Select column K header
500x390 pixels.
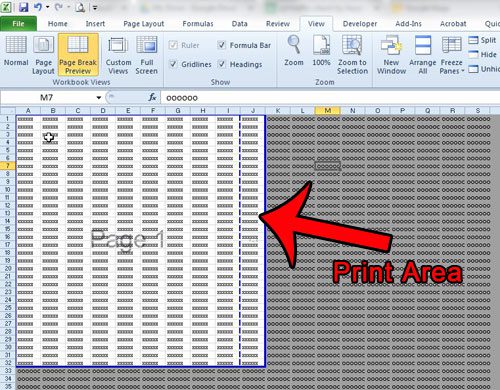[x=278, y=111]
